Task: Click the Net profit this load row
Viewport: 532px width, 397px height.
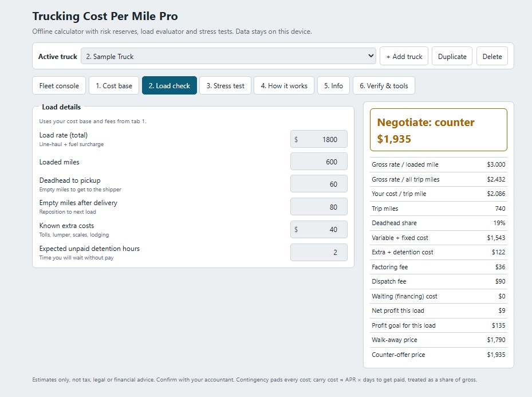Action: [x=438, y=310]
